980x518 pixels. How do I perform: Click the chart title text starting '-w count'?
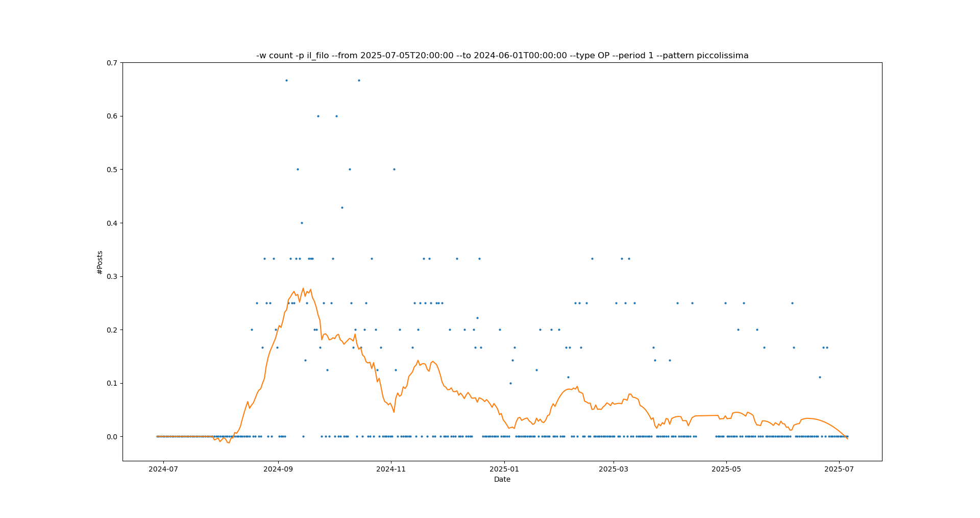[502, 56]
